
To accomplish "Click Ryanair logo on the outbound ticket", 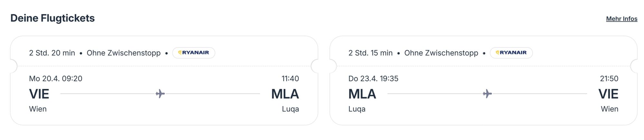I will (194, 53).
